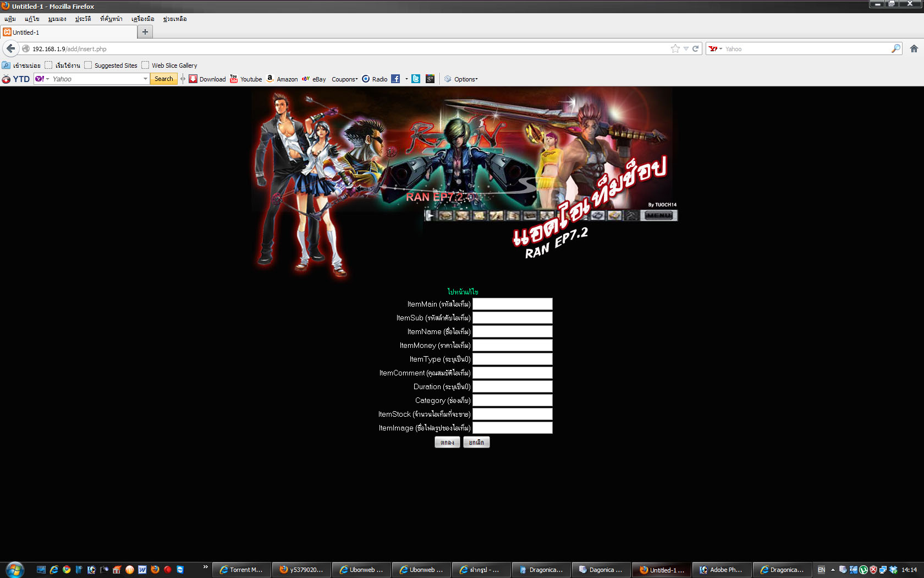Launch TeamViewer from quick launch
924x578 pixels.
click(180, 570)
